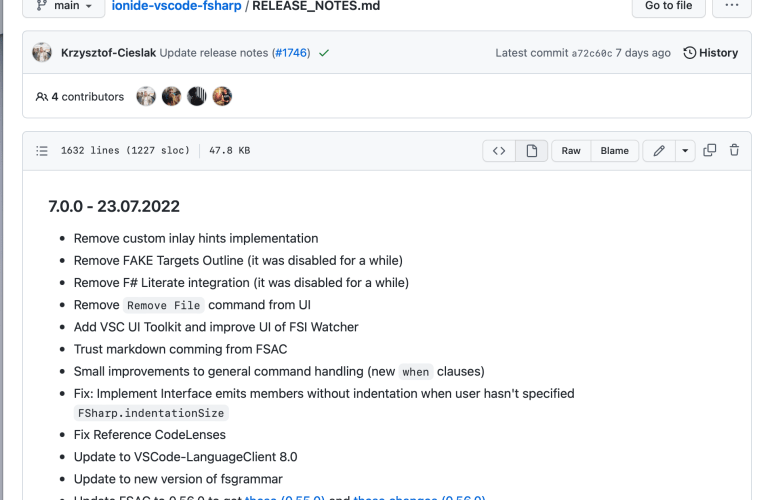Open the edit options dropdown arrow
Image resolution: width=770 pixels, height=500 pixels.
coord(685,151)
